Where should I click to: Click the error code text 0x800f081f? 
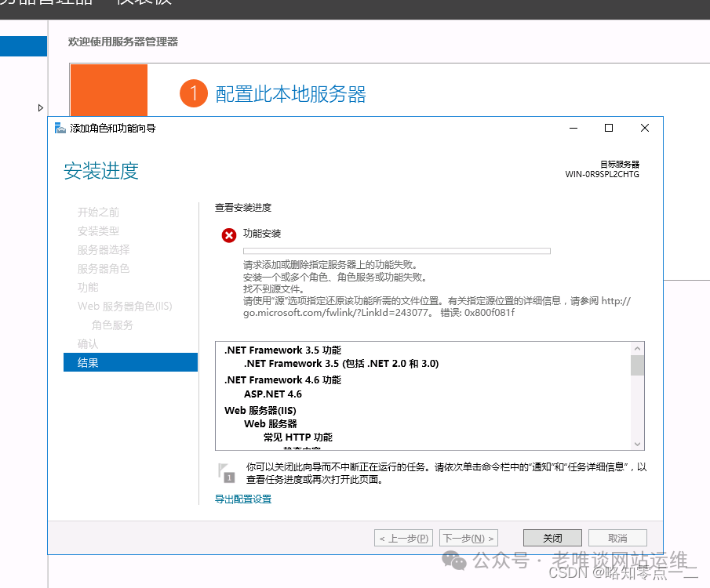489,313
